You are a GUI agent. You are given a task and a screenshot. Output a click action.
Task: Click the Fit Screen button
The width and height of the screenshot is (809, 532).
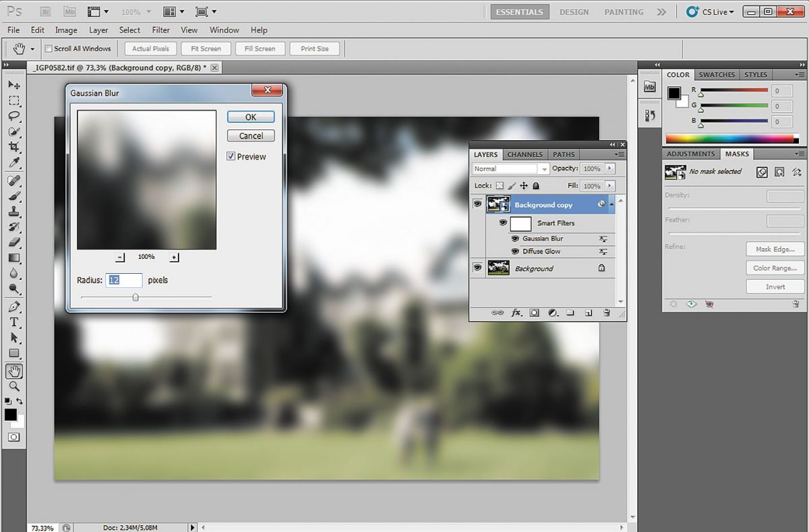(x=206, y=49)
